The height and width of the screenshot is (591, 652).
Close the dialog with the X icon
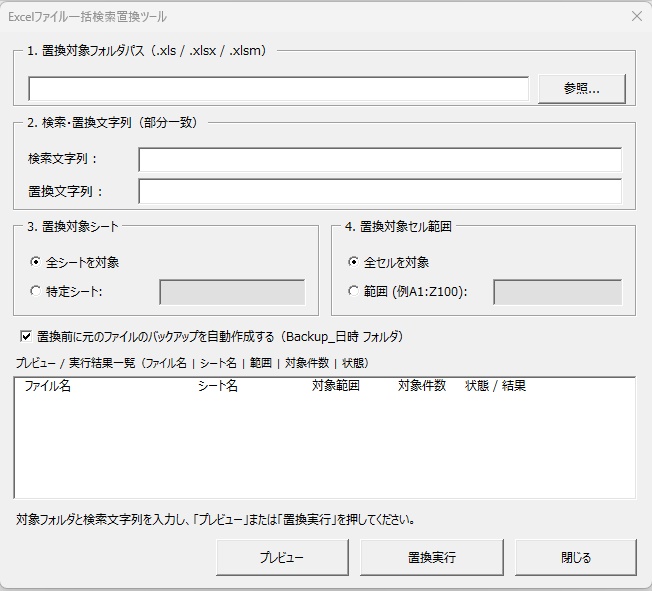(x=637, y=16)
